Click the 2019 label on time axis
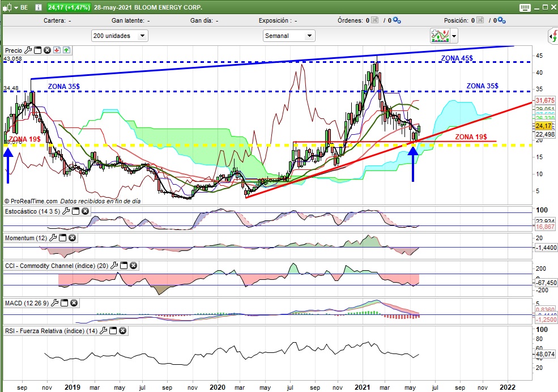Image resolution: width=558 pixels, height=392 pixels. pos(73,387)
